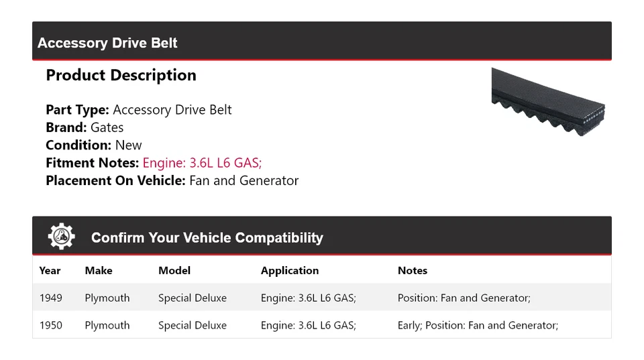Viewport: 644px width, 360px height.
Task: Click the Early; Position: Fan and Generator note
Action: pos(478,325)
